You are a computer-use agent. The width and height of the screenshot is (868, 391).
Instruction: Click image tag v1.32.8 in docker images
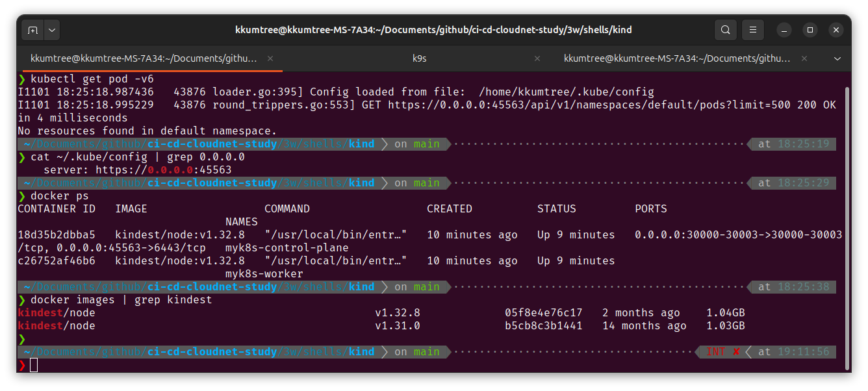(x=398, y=313)
